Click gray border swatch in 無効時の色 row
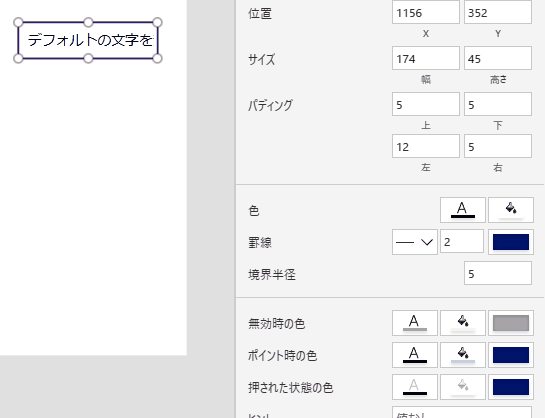545x418 pixels. pos(511,323)
